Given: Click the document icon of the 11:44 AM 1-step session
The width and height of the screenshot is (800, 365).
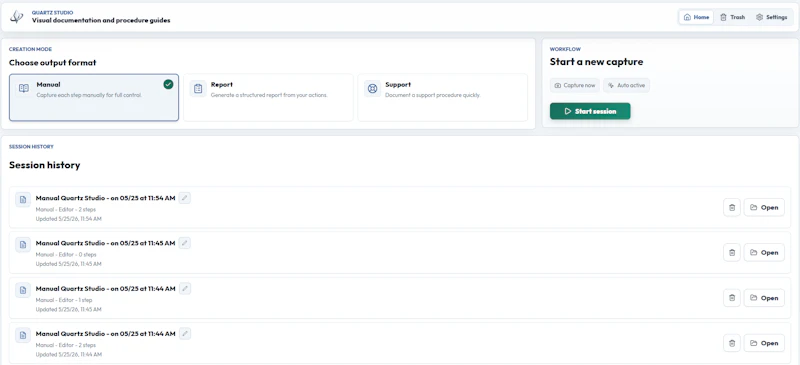Looking at the screenshot, I should 23,290.
